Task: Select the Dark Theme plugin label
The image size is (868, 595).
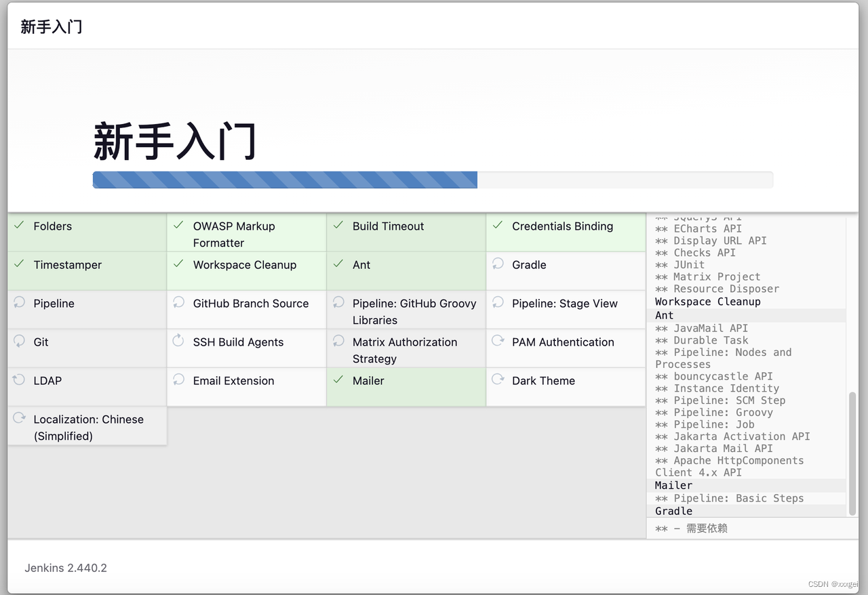Action: pos(543,381)
